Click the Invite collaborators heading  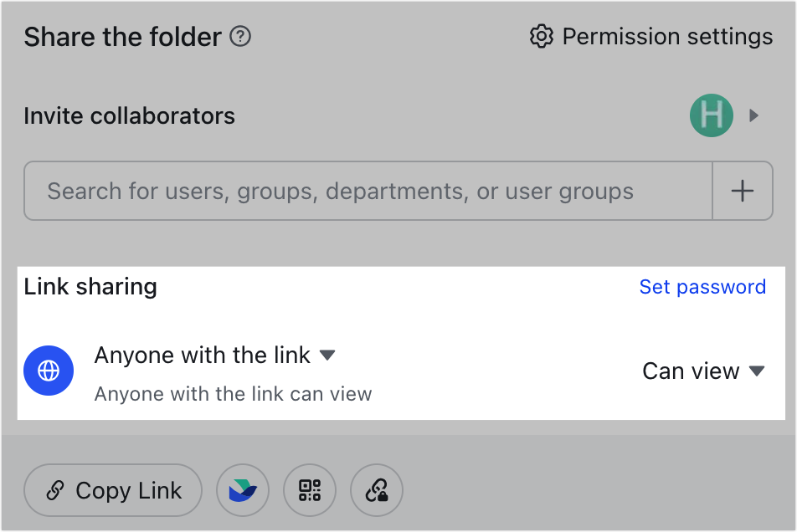[130, 115]
